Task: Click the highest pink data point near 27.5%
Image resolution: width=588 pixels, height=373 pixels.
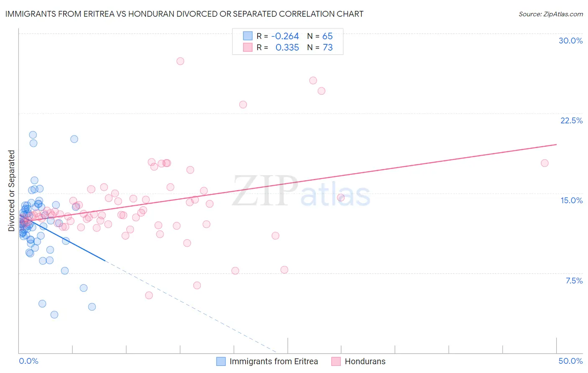Action: point(180,61)
